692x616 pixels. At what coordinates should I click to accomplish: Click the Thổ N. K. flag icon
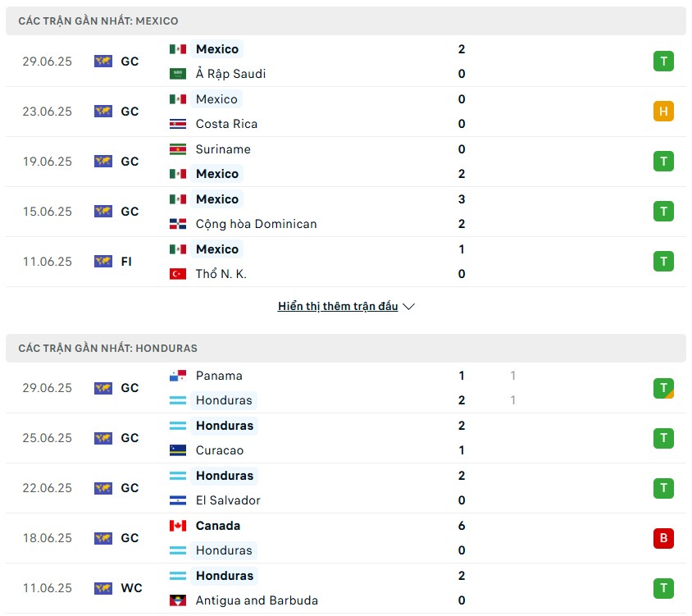click(x=177, y=274)
